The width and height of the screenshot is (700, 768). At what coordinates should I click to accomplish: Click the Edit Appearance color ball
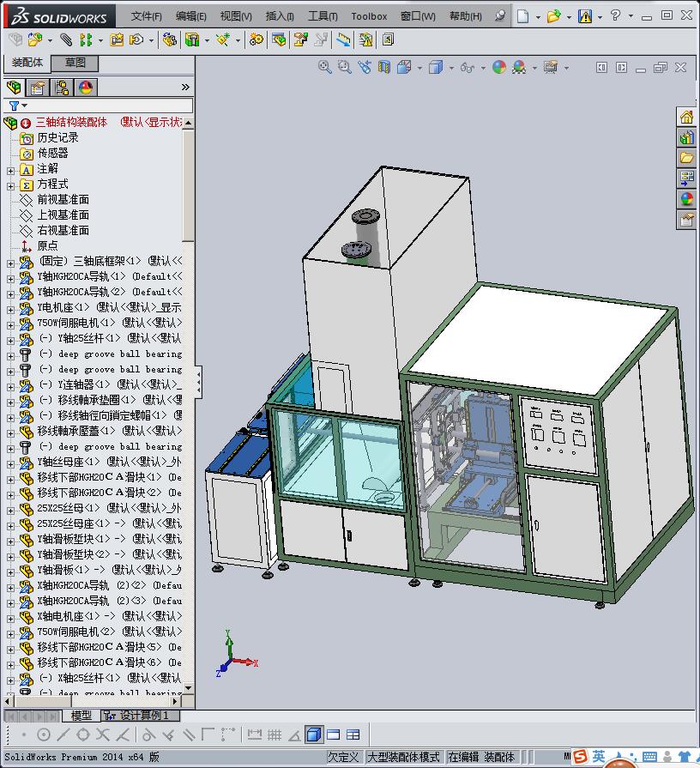pos(499,67)
